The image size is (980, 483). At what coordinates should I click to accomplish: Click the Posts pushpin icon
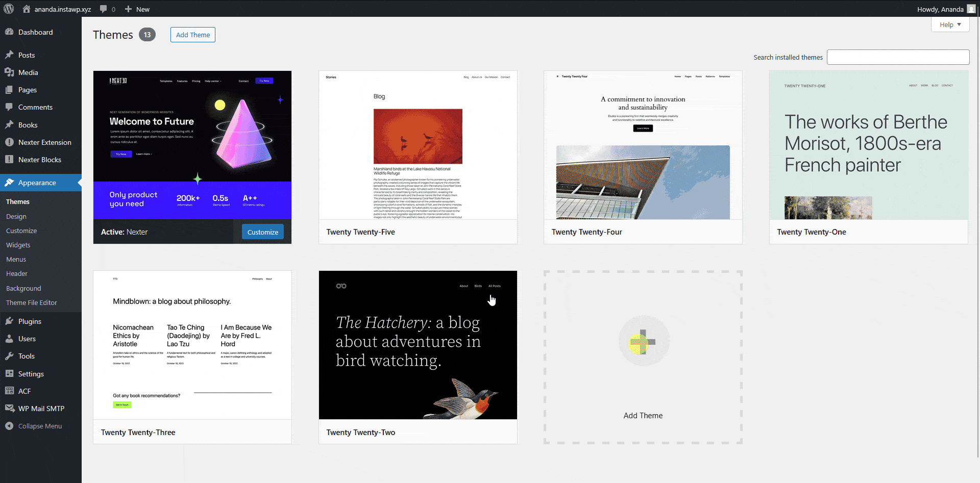click(9, 55)
